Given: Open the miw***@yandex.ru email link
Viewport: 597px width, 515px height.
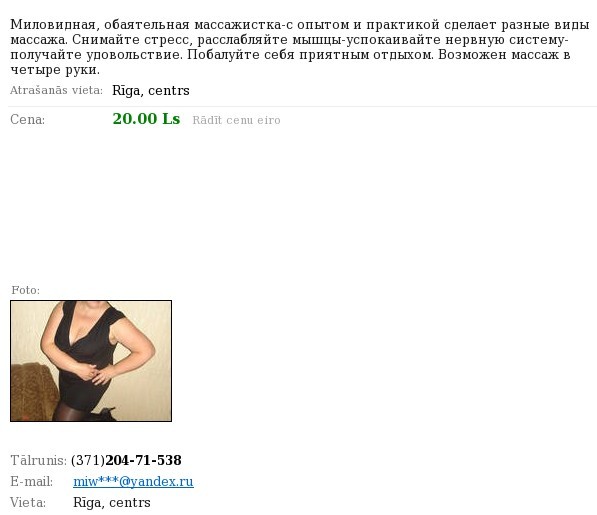Looking at the screenshot, I should click(133, 482).
